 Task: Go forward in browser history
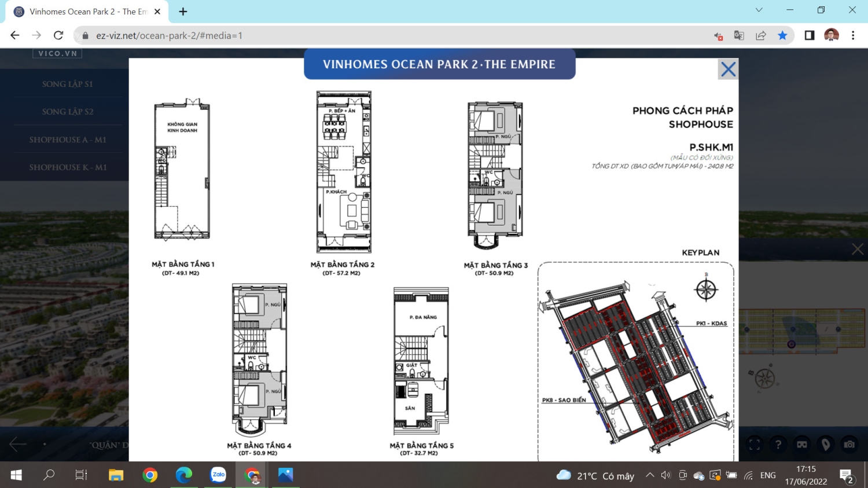click(36, 35)
